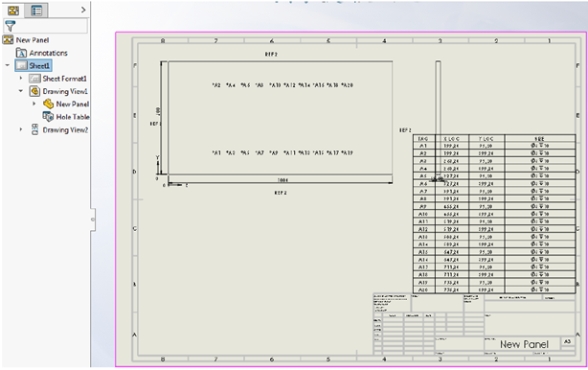This screenshot has width=588, height=370.
Task: Select hole label A20 in the panel view
Action: coord(347,85)
